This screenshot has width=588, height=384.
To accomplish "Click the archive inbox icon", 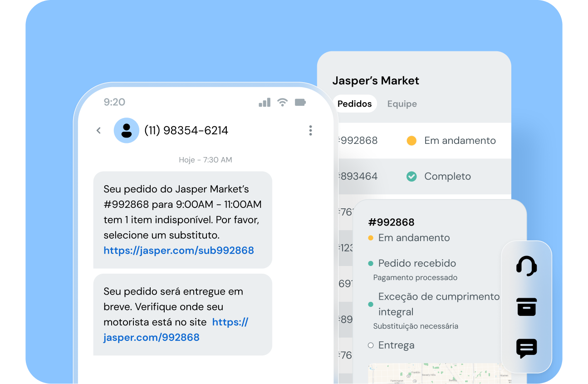I will (526, 307).
